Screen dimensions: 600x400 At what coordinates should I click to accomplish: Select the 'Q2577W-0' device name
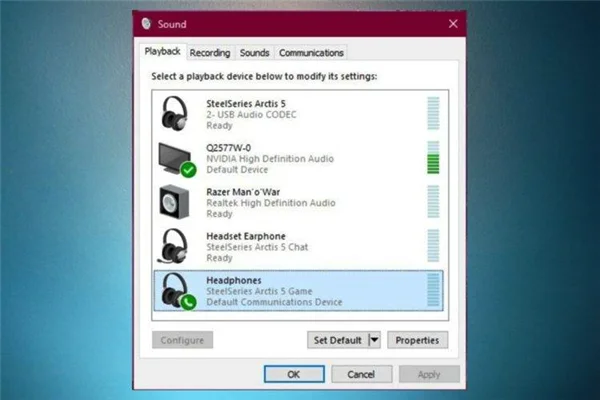click(x=228, y=148)
